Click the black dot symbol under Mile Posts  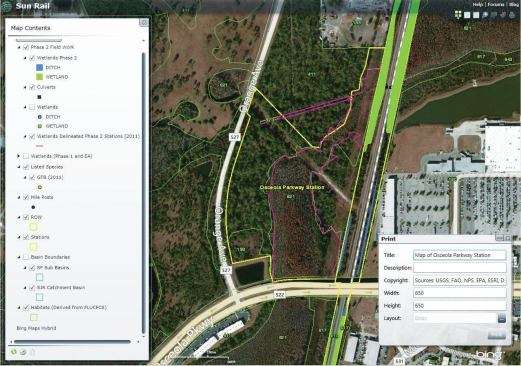(33, 207)
